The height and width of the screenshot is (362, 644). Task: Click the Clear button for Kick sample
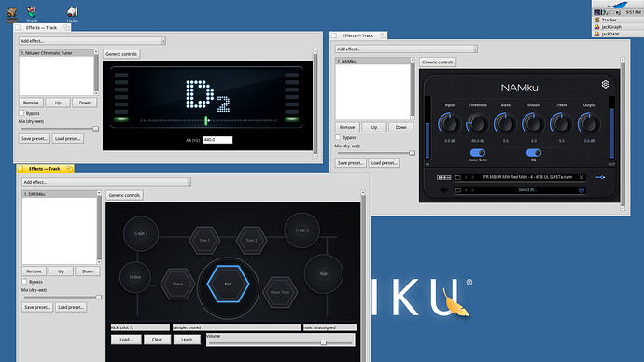pos(157,340)
